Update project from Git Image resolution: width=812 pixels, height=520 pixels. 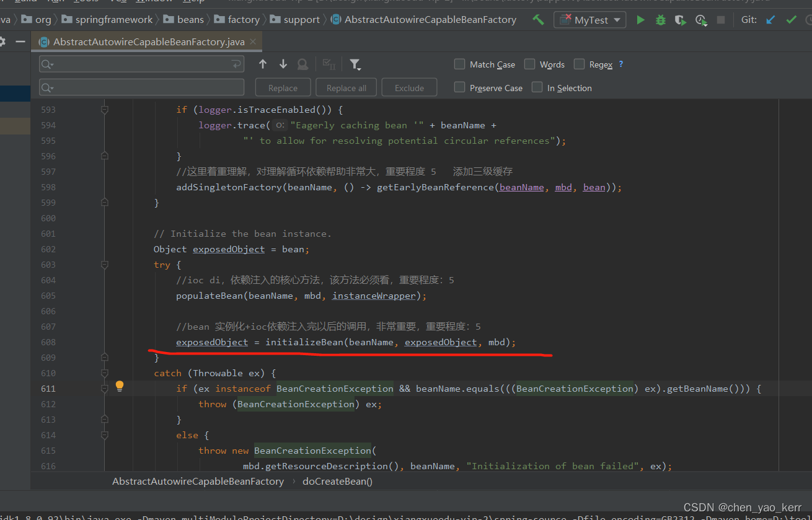tap(770, 20)
